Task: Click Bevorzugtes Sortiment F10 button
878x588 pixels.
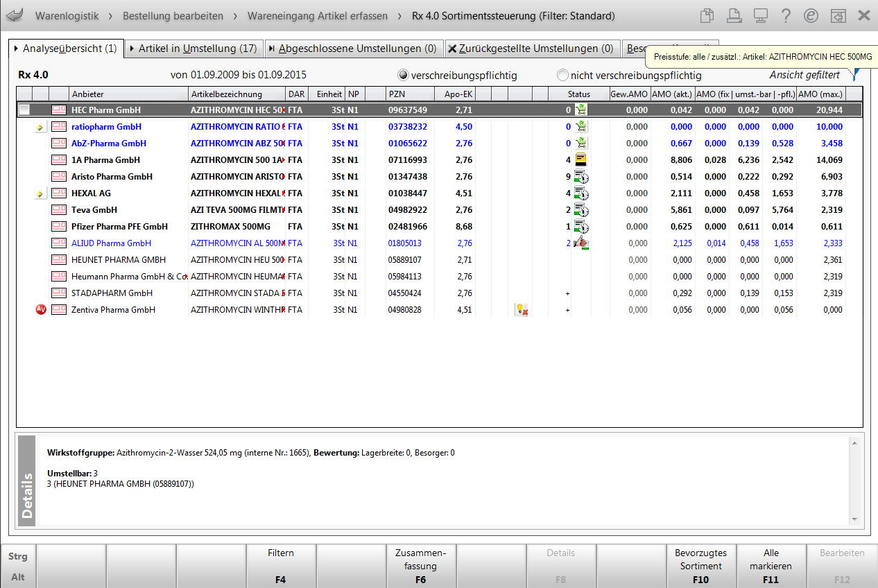Action: pos(701,566)
